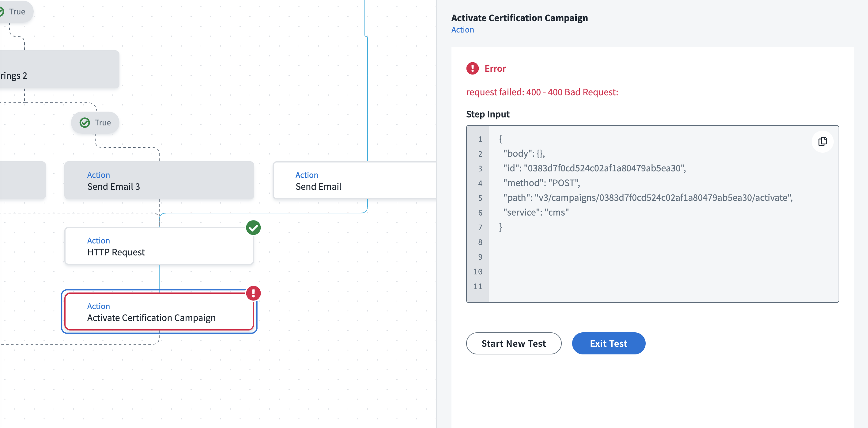Select the HTTP Request action node
868x428 pixels.
coord(159,246)
